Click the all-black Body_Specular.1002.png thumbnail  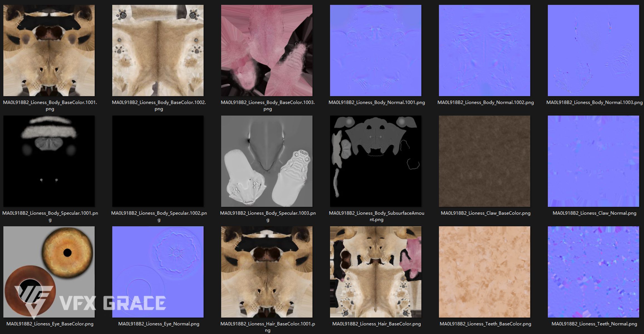(158, 161)
